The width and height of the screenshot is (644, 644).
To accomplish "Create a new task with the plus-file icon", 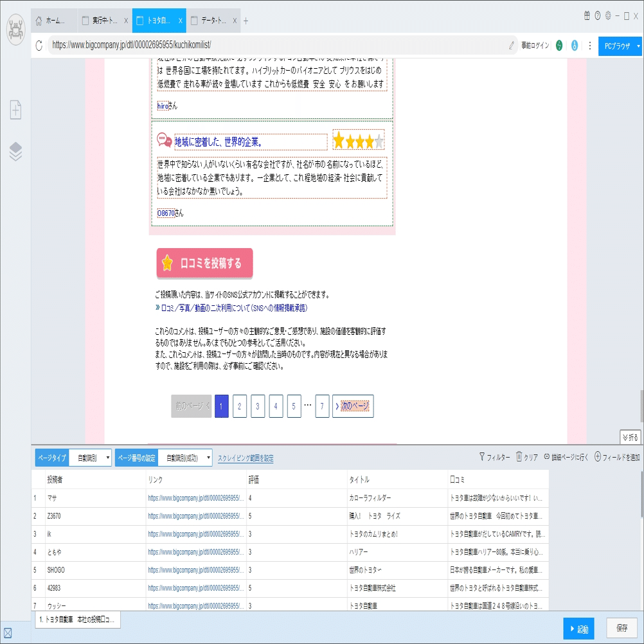I will pyautogui.click(x=15, y=110).
